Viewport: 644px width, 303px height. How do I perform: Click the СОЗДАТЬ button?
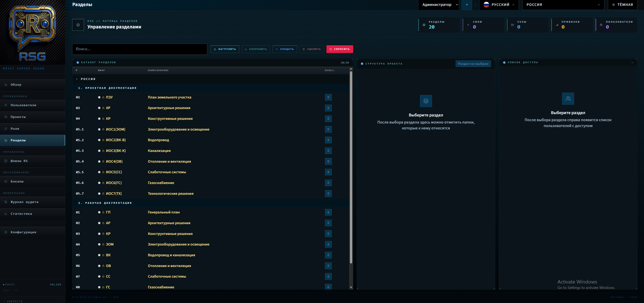pyautogui.click(x=285, y=49)
